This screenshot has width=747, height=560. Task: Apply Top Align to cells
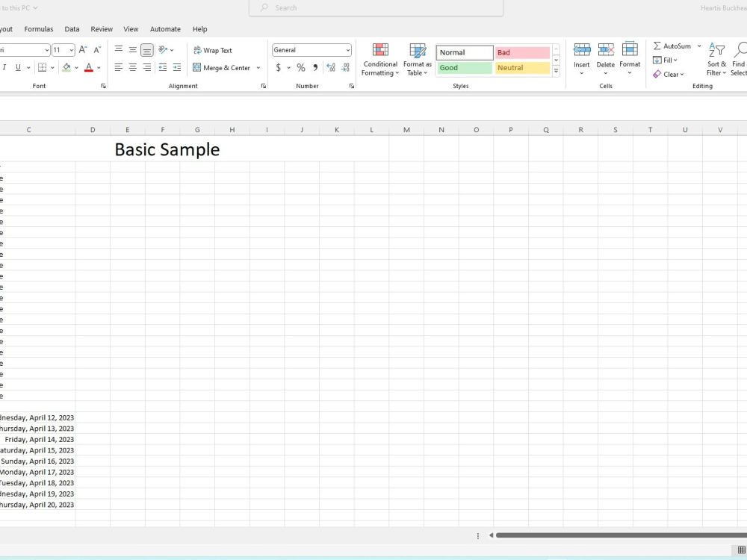point(119,49)
